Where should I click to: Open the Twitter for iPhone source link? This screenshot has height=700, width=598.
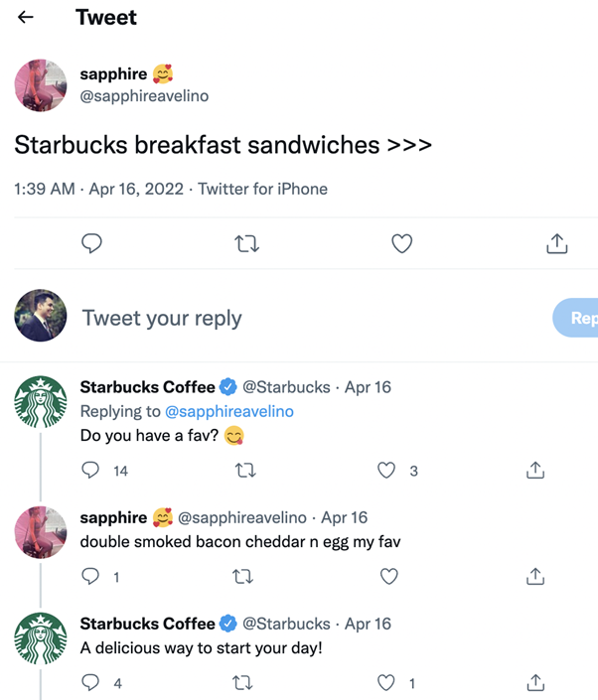point(262,189)
